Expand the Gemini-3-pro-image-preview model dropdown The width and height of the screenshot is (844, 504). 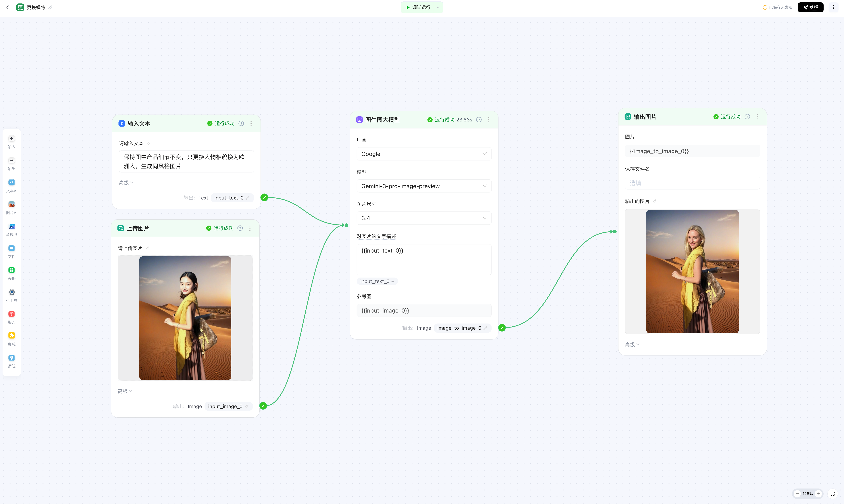pyautogui.click(x=424, y=186)
